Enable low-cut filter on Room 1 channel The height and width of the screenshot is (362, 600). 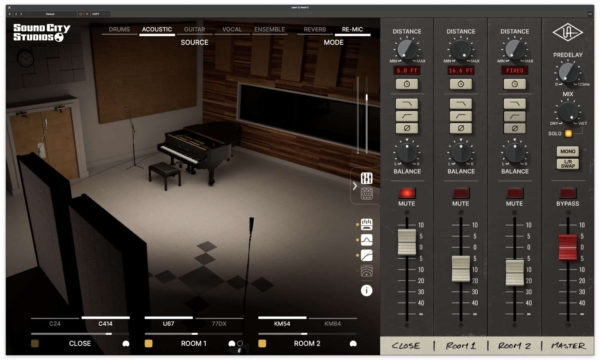click(461, 116)
